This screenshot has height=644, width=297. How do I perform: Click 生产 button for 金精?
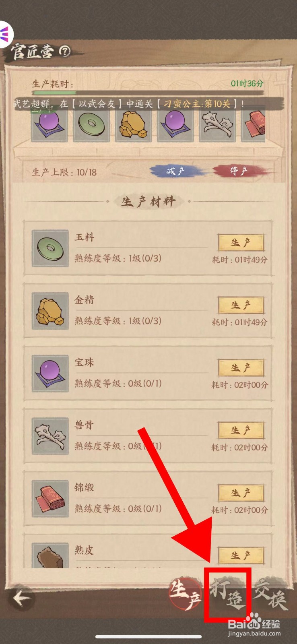tap(241, 305)
